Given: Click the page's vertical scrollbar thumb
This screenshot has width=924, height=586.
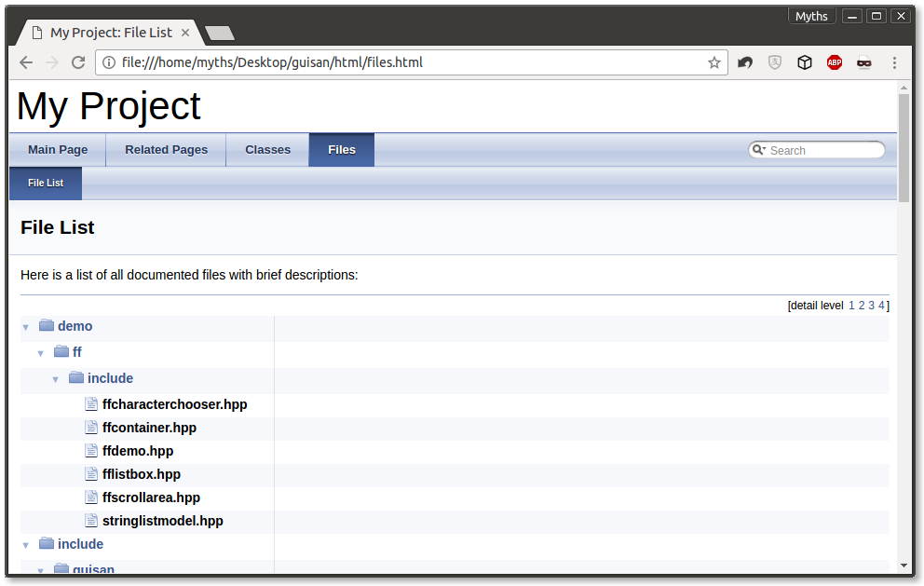Looking at the screenshot, I should (x=904, y=147).
